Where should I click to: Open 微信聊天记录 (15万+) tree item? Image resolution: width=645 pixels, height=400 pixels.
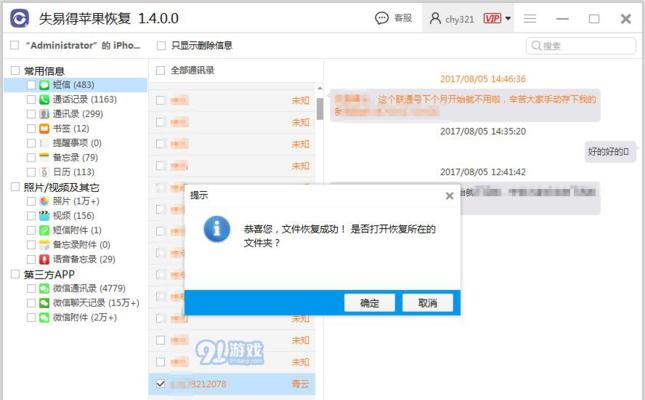click(96, 303)
